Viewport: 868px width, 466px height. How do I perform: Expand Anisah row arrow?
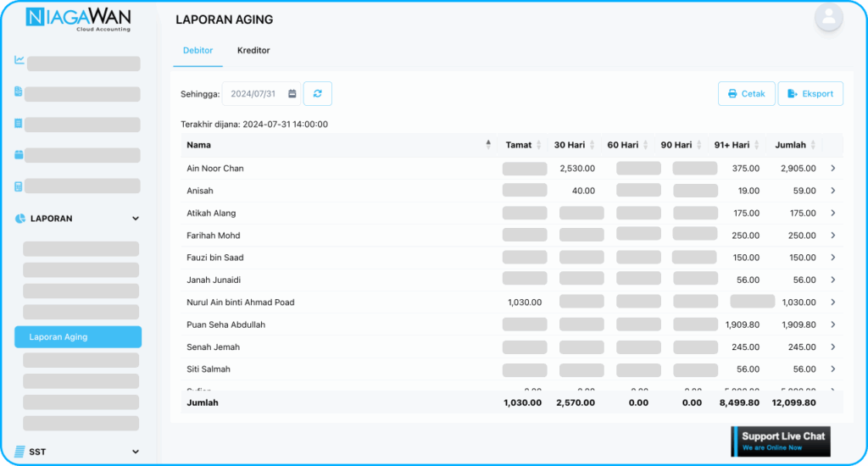tap(832, 191)
